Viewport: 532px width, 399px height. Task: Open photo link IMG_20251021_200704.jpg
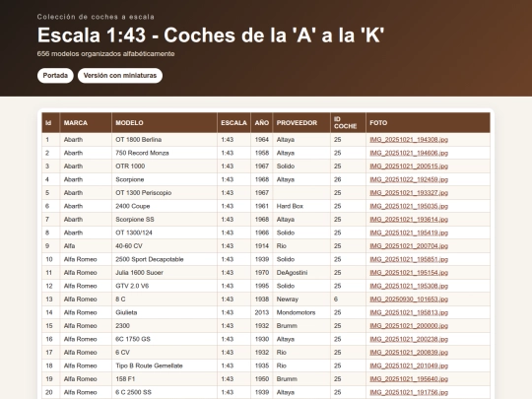[409, 245]
